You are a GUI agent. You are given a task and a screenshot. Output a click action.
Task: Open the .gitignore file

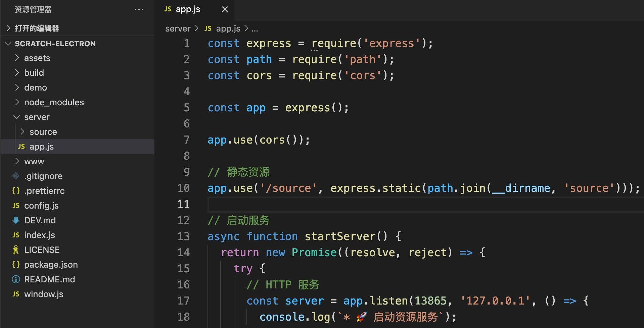78,176
